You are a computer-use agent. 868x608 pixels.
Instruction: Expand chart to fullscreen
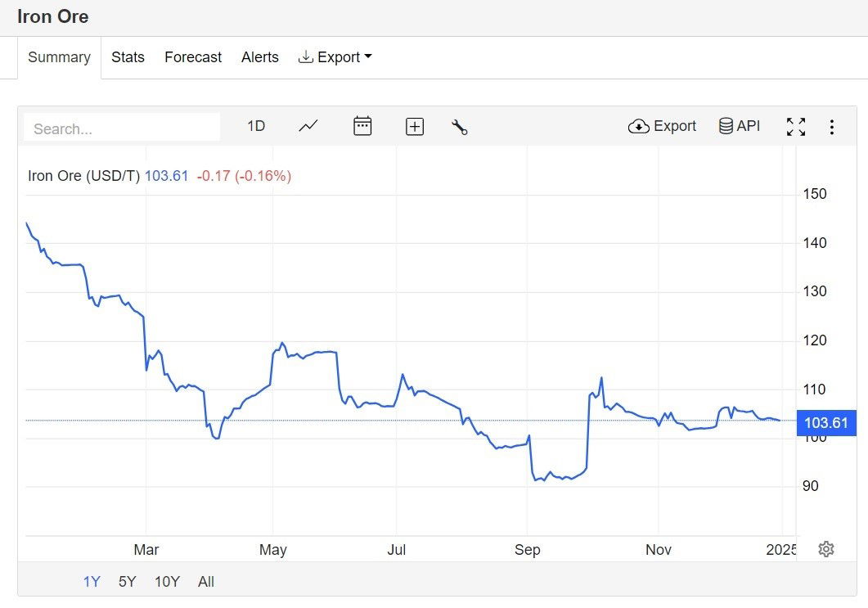tap(796, 127)
